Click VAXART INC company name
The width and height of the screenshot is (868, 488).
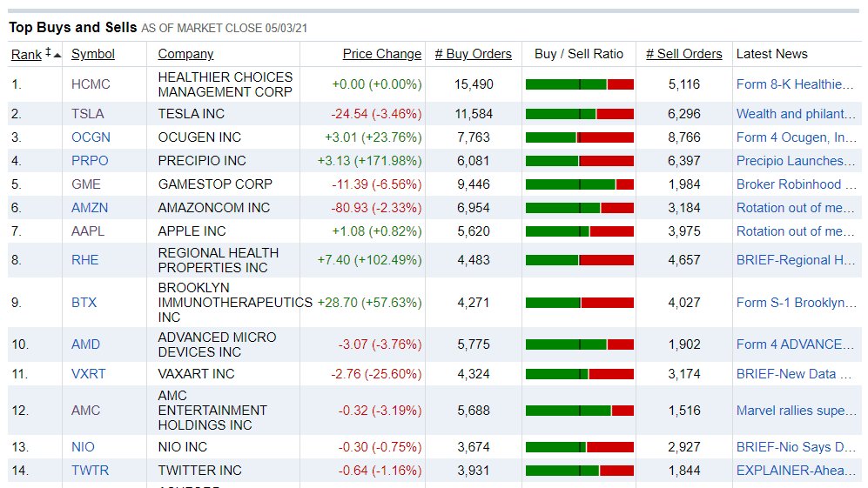(x=197, y=374)
